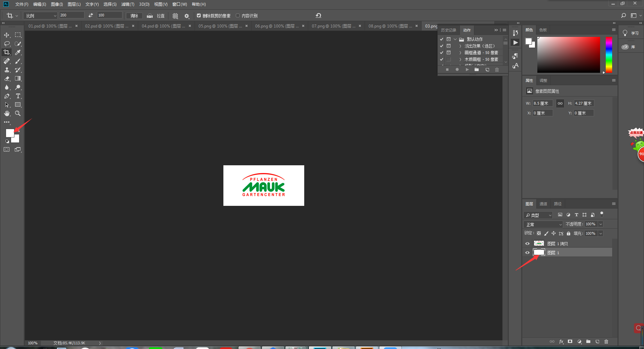Open crop overlay grid options
Screen dimensions: 644x349
175,16
